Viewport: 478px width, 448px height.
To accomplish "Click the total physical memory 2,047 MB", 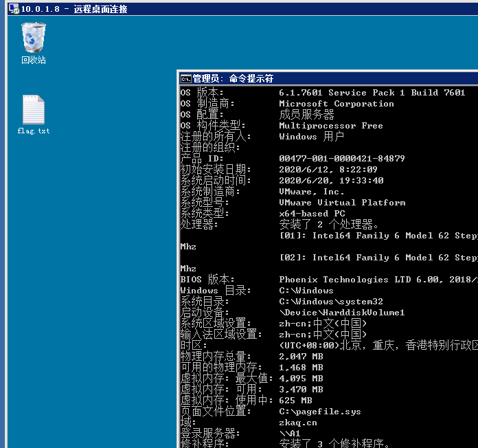I will click(x=301, y=356).
